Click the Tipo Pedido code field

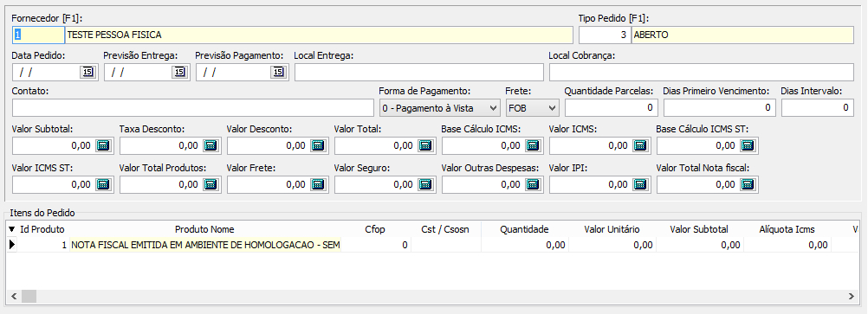click(x=605, y=35)
